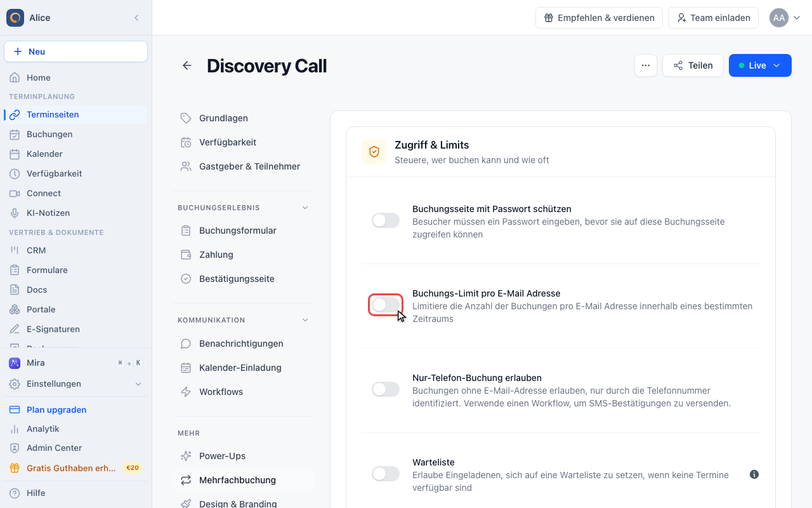Click the Power-Ups sparkle icon

pyautogui.click(x=186, y=456)
